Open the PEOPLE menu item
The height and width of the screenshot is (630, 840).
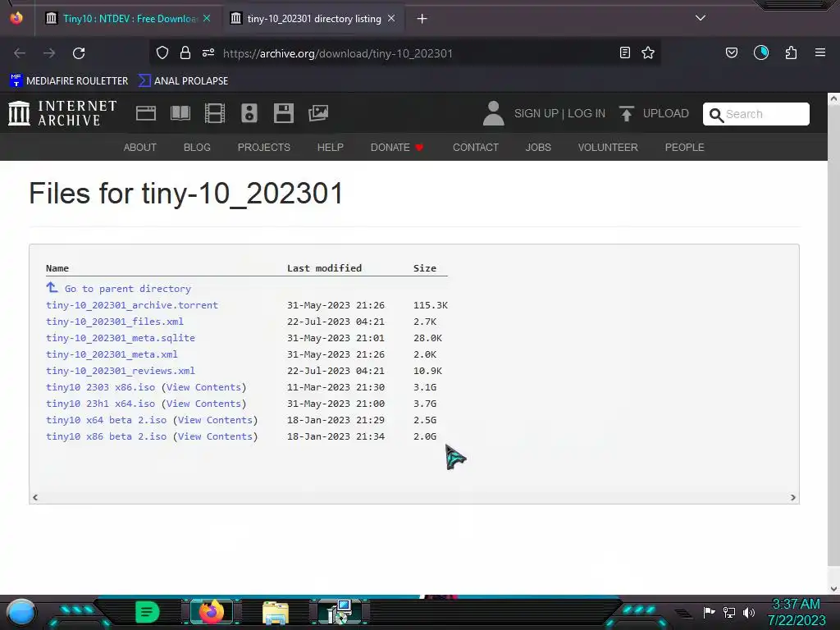click(x=685, y=148)
